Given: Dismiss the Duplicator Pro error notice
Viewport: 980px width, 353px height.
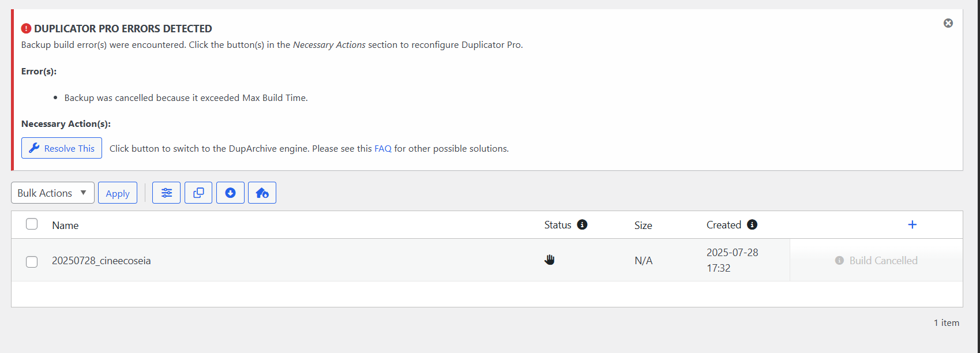Looking at the screenshot, I should pos(948,23).
